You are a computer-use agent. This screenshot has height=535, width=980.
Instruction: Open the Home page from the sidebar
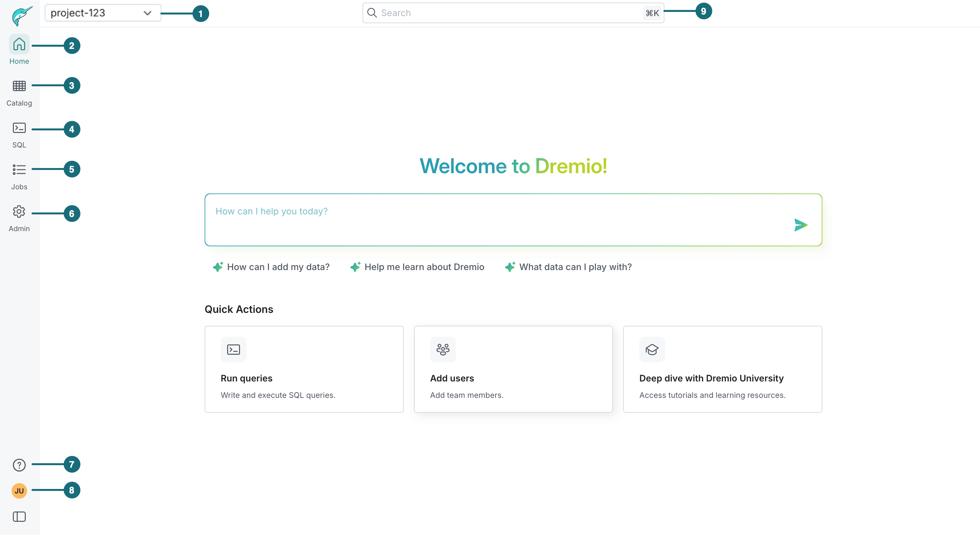pyautogui.click(x=19, y=44)
